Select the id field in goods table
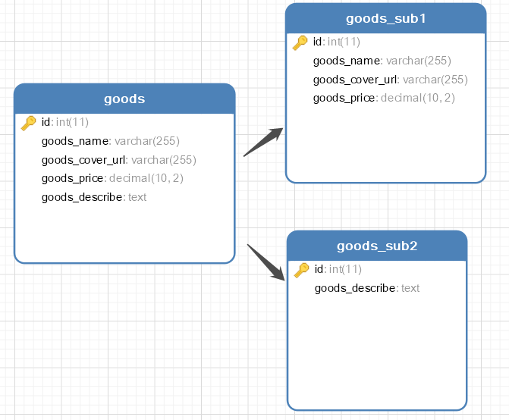Screen dimensions: 509x420 click(x=65, y=122)
